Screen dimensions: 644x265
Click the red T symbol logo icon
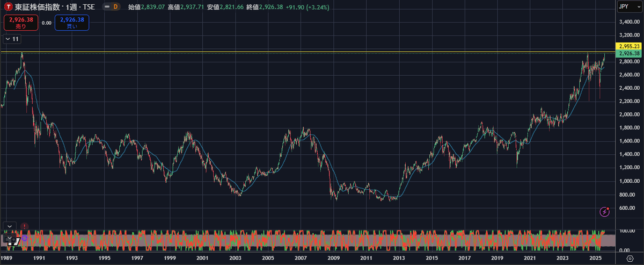pyautogui.click(x=9, y=8)
